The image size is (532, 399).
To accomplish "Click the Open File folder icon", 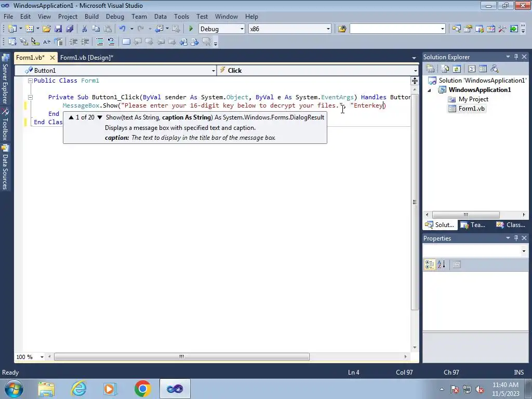I will [47, 29].
